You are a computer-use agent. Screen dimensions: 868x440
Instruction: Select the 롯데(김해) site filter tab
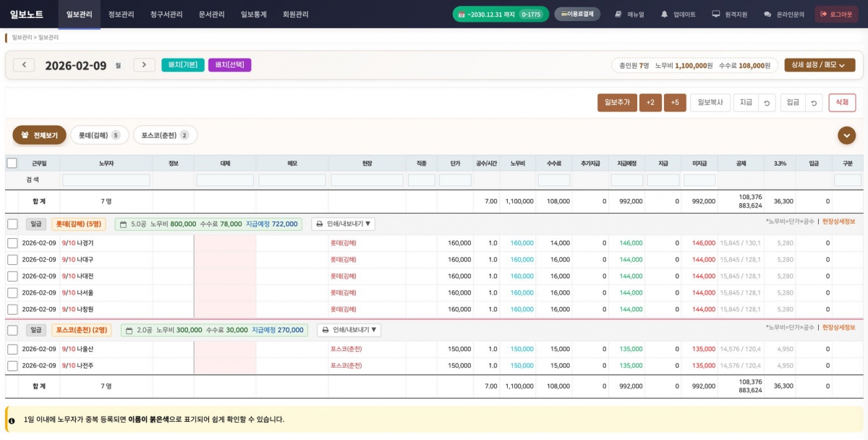tap(99, 135)
